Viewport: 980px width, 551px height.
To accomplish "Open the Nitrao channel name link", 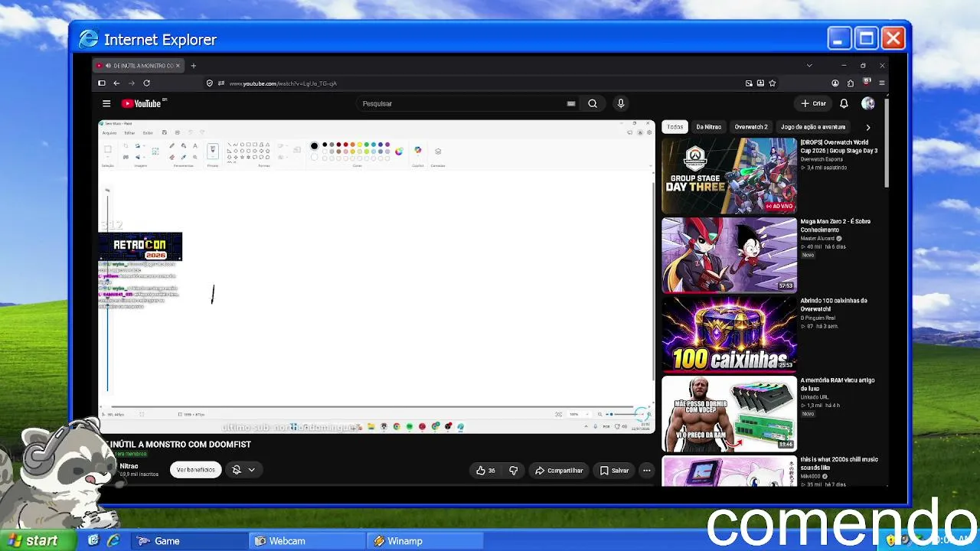I will click(129, 466).
